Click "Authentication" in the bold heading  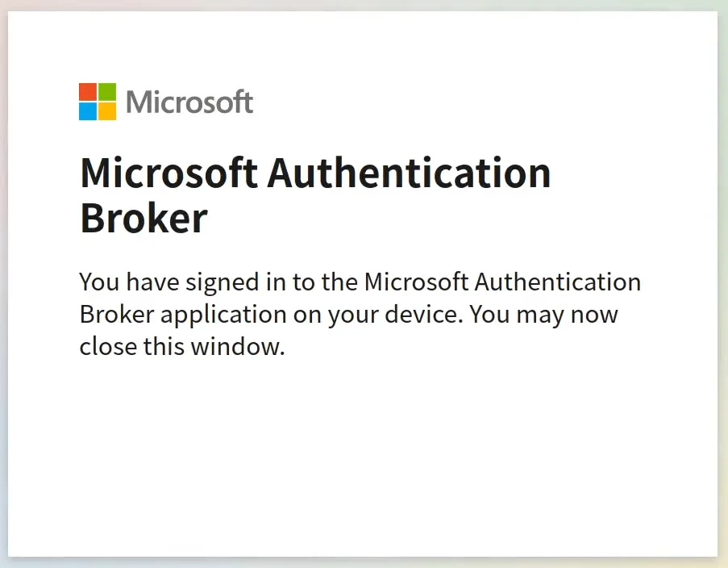[410, 173]
